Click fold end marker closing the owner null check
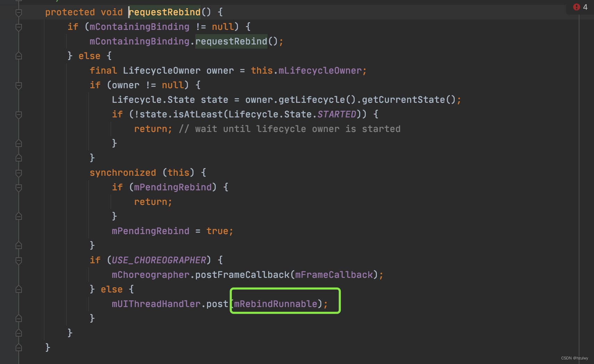This screenshot has width=594, height=364. [x=19, y=158]
